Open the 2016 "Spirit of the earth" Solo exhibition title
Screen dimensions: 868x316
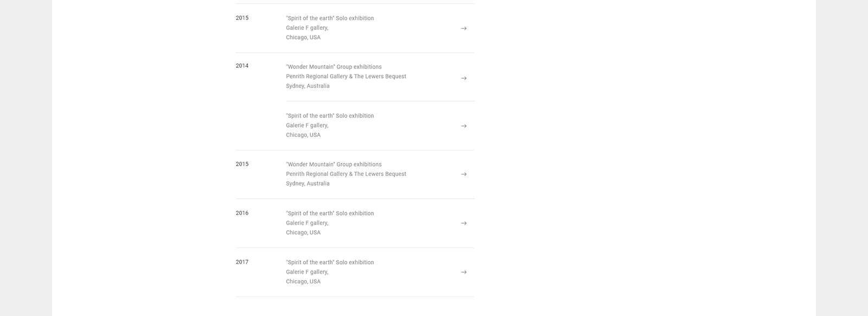329,213
